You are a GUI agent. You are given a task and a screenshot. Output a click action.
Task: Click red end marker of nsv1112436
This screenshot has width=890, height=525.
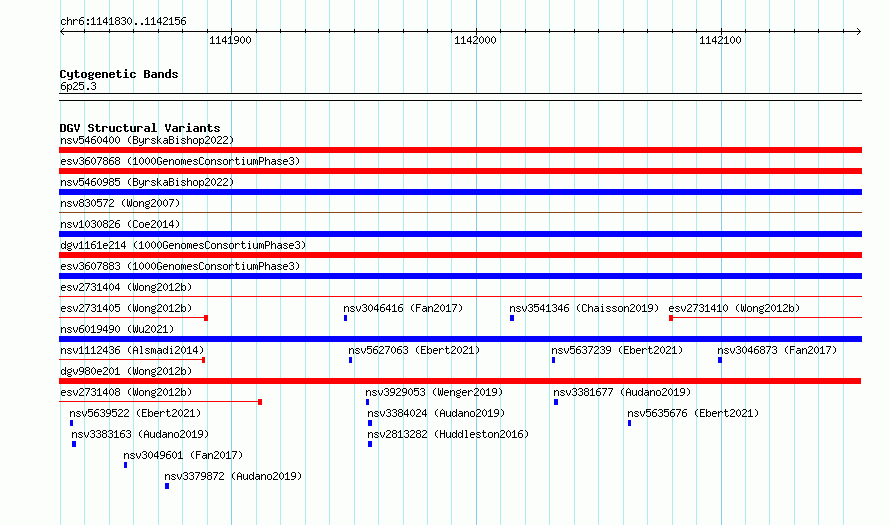pos(204,360)
